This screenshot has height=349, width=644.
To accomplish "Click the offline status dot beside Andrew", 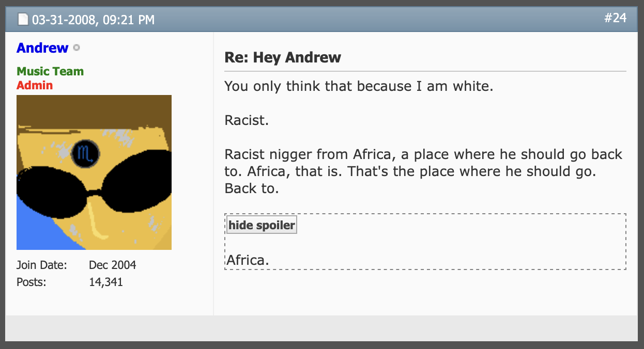I will tap(76, 48).
